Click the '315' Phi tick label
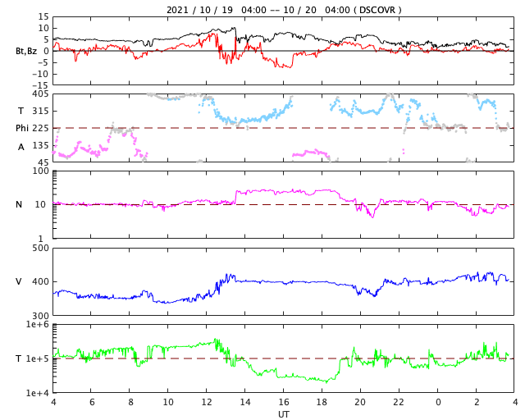This screenshot has width=525, height=420. click(x=40, y=111)
